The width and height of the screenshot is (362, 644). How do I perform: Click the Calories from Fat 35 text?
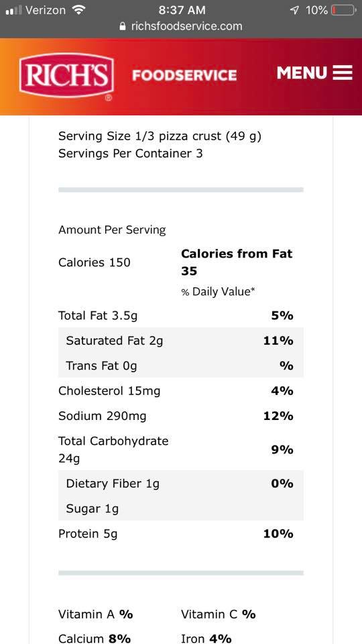click(237, 262)
